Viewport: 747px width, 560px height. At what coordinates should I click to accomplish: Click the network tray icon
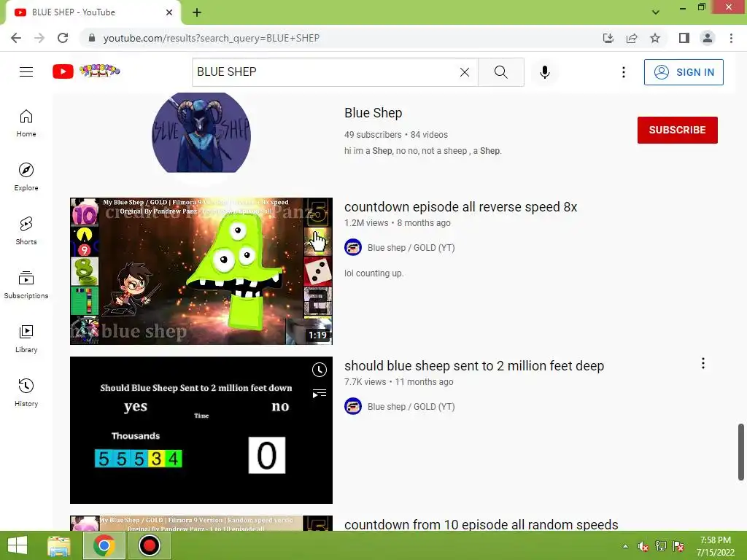[661, 546]
